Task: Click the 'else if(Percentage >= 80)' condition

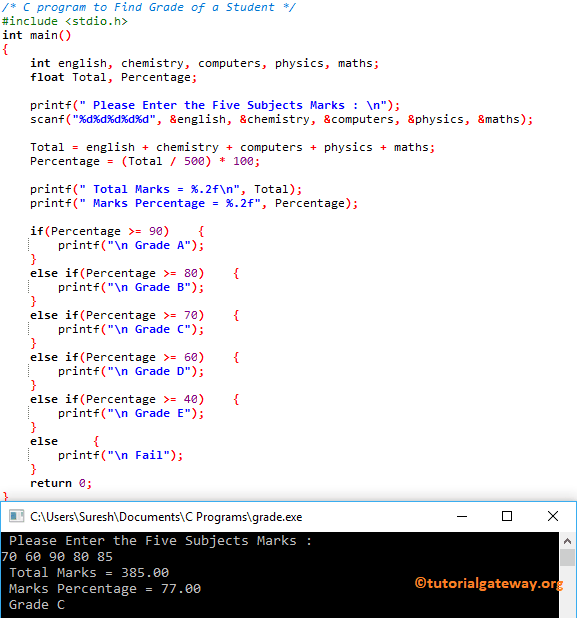Action: click(117, 273)
